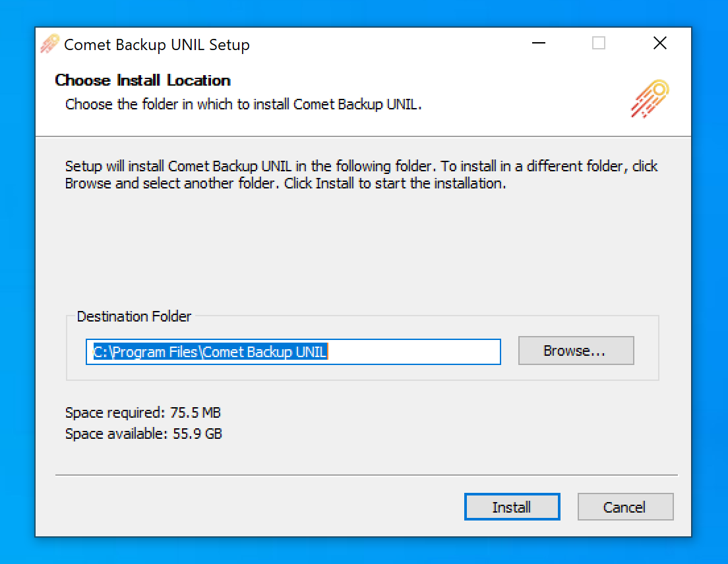Image resolution: width=728 pixels, height=564 pixels.
Task: Click the greyed-out maximize button
Action: coord(599,44)
